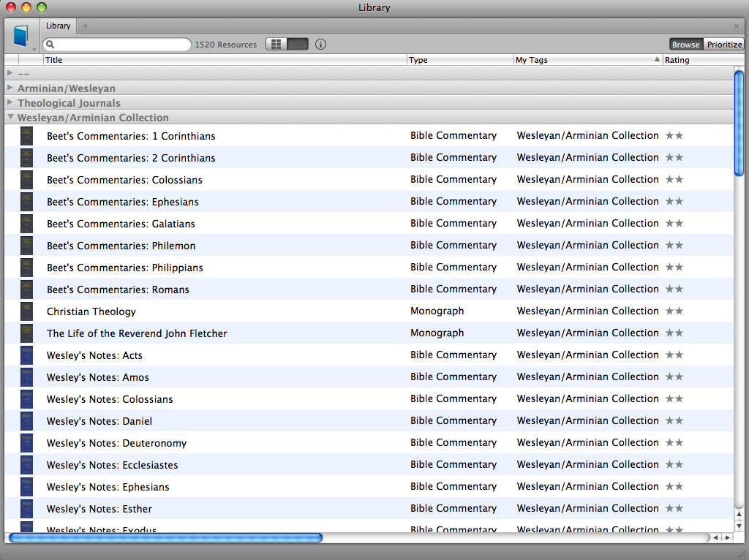Viewport: 749px width, 560px height.
Task: Click cover icon of Beet's Commentaries: Romans
Action: click(x=27, y=290)
